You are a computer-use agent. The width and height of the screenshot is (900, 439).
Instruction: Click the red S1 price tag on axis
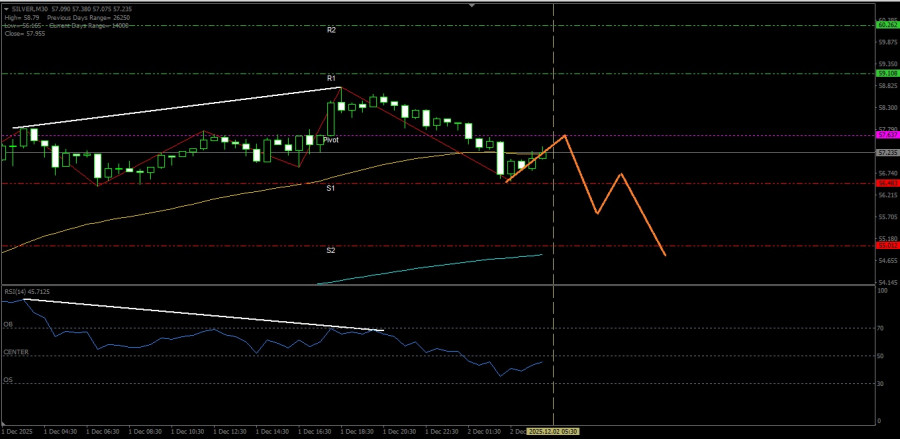(887, 183)
